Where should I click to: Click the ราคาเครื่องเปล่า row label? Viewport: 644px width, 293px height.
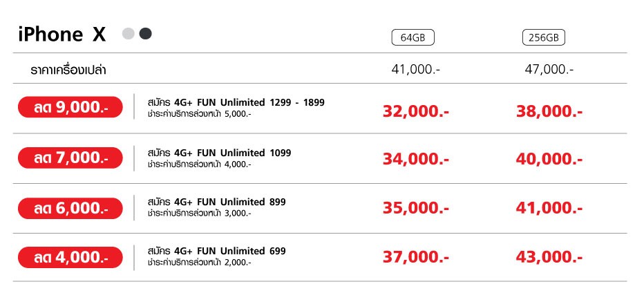[68, 70]
